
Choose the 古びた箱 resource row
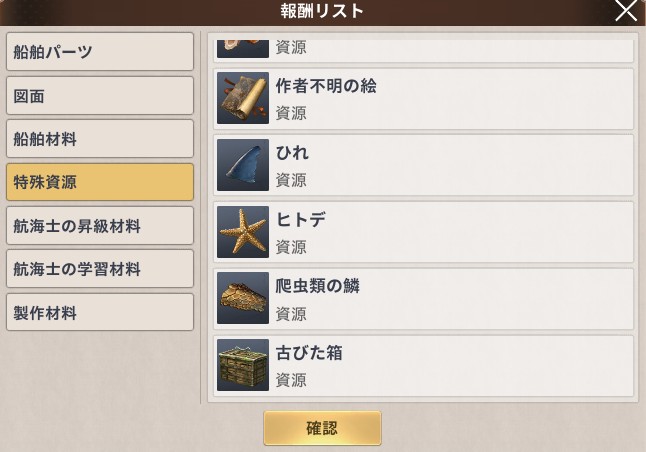[x=424, y=365]
